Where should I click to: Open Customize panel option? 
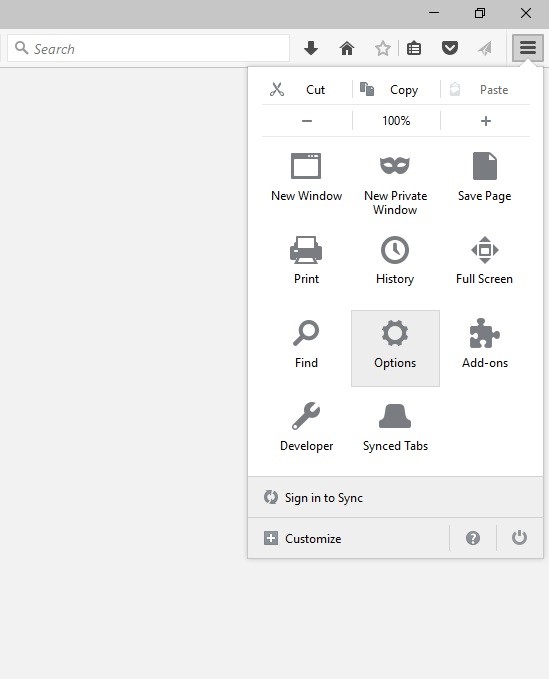click(x=349, y=538)
